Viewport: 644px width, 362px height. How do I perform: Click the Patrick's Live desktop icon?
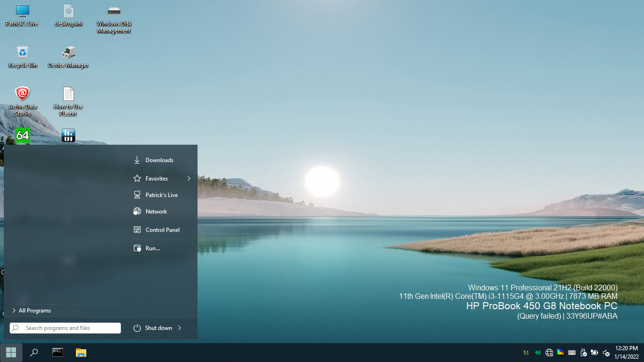[x=22, y=16]
